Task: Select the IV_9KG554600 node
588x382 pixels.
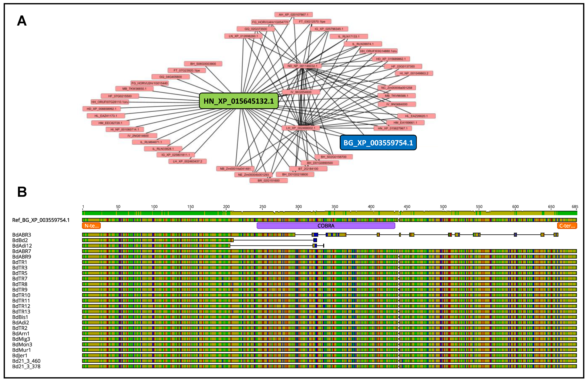Action: point(301,92)
